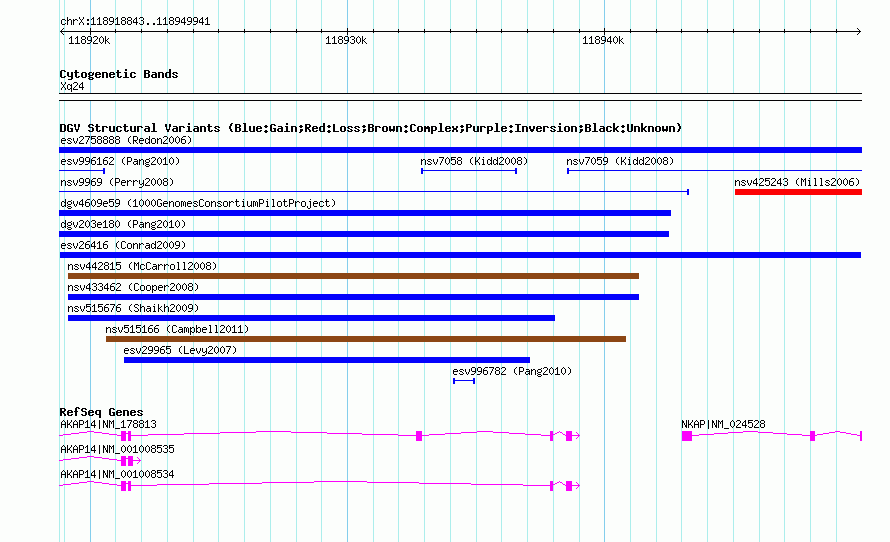Select the nsv9969 thin variant line
Image resolution: width=890 pixels, height=542 pixels.
click(374, 192)
